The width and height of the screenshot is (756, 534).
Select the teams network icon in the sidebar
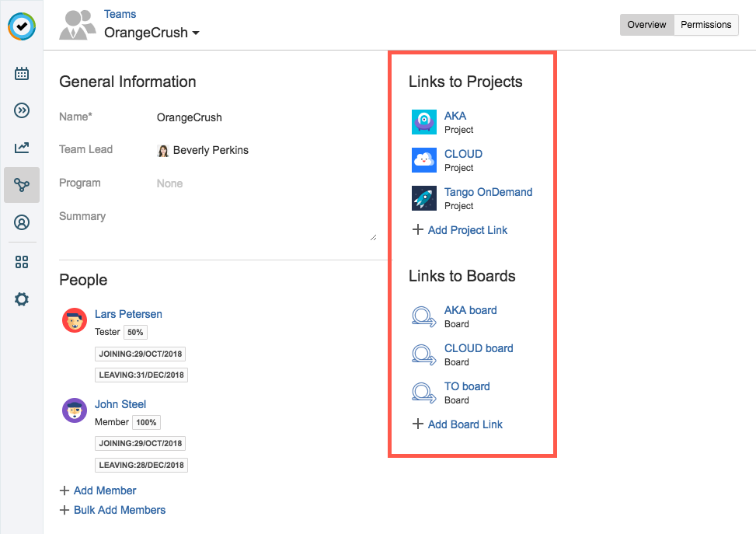(x=22, y=185)
